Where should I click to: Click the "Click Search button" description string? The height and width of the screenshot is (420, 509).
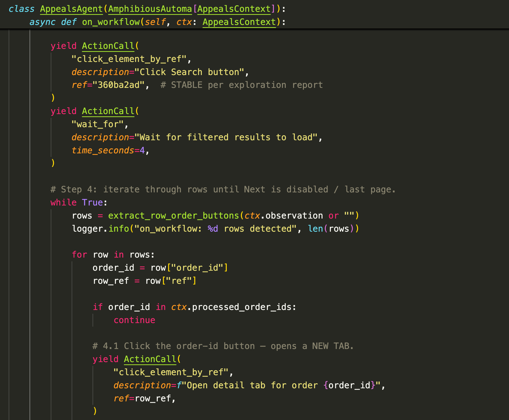(x=189, y=72)
